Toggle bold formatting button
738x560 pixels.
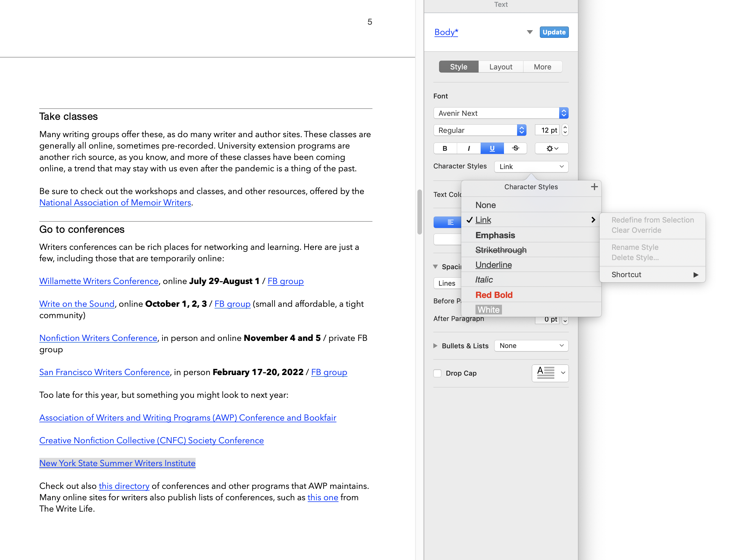click(445, 149)
